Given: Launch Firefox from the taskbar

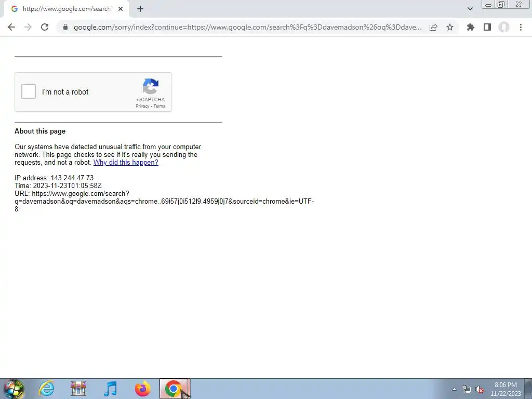Looking at the screenshot, I should (x=142, y=389).
